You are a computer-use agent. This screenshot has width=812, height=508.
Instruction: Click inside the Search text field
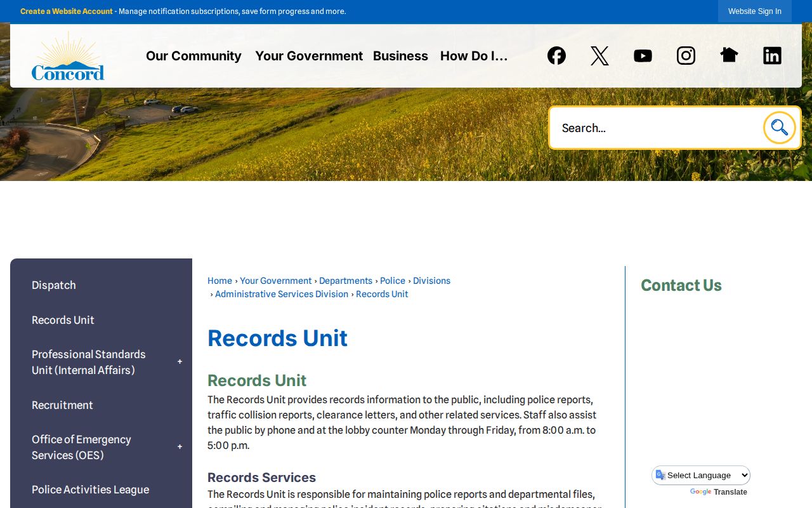pos(657,128)
